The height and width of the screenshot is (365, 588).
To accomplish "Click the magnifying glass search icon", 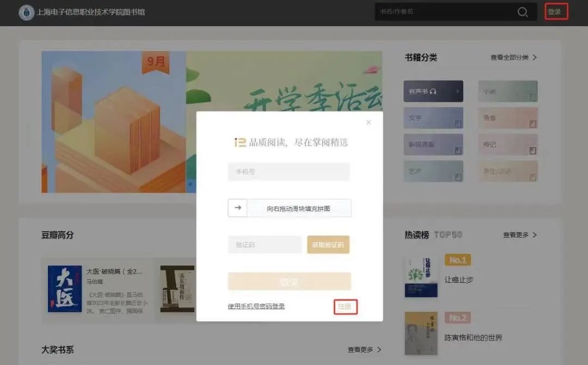I will tap(522, 11).
